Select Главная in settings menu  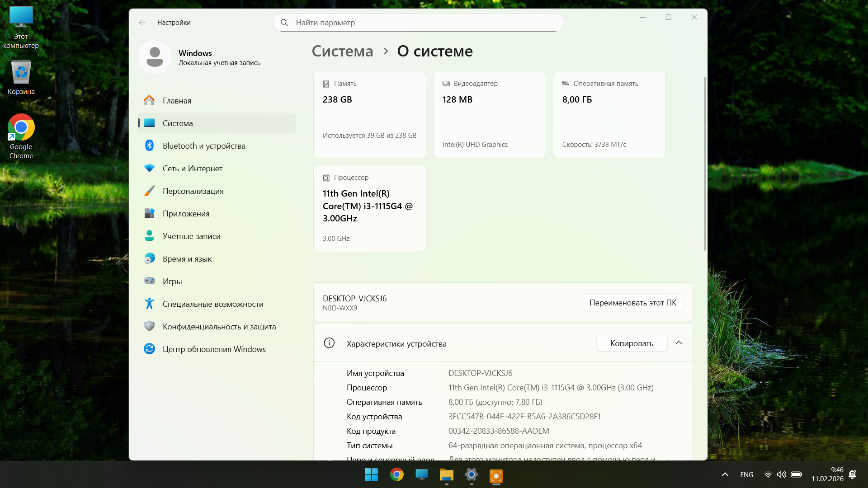tap(177, 101)
